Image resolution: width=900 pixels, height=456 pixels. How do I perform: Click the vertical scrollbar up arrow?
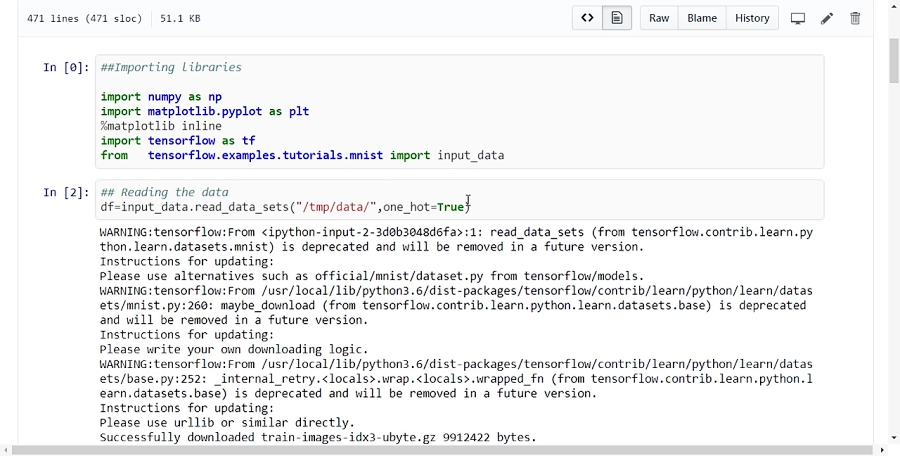(x=894, y=6)
